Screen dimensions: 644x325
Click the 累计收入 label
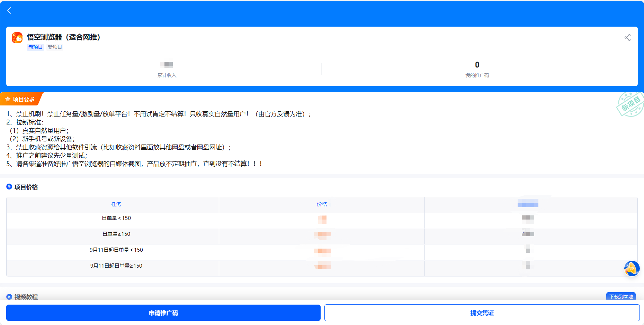click(x=167, y=75)
